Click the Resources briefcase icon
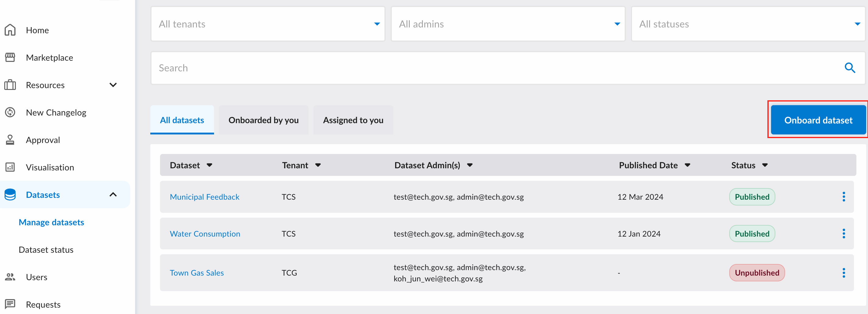The image size is (868, 314). pos(10,85)
